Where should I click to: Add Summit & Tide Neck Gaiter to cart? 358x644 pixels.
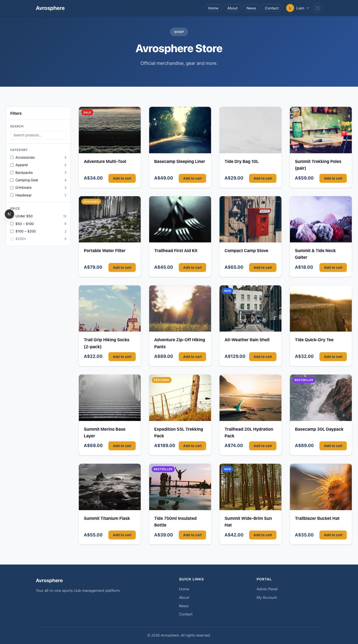[x=333, y=268]
